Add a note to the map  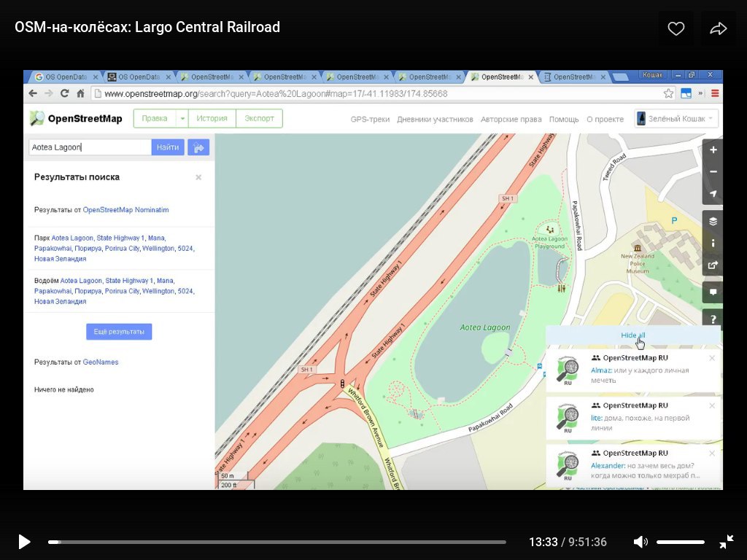coord(713,292)
